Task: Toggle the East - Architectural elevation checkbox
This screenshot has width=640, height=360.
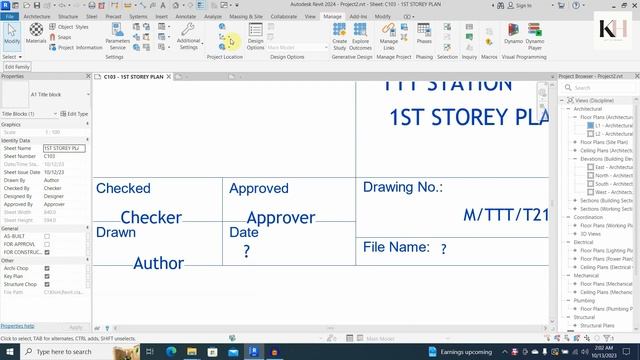Action: point(591,167)
